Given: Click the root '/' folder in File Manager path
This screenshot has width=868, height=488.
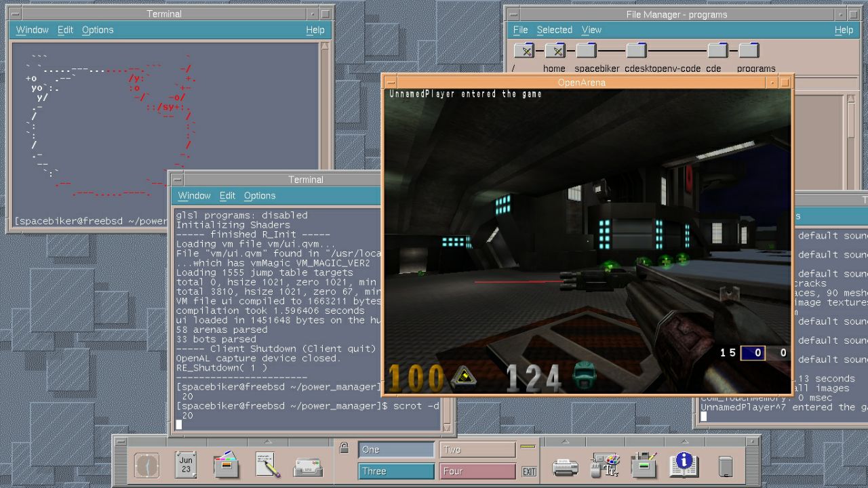Looking at the screenshot, I should (x=524, y=51).
